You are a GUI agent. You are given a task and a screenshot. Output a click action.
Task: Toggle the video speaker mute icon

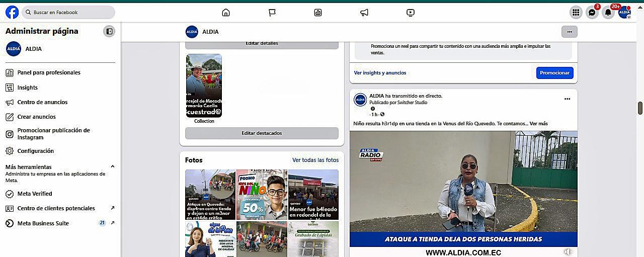pyautogui.click(x=568, y=251)
